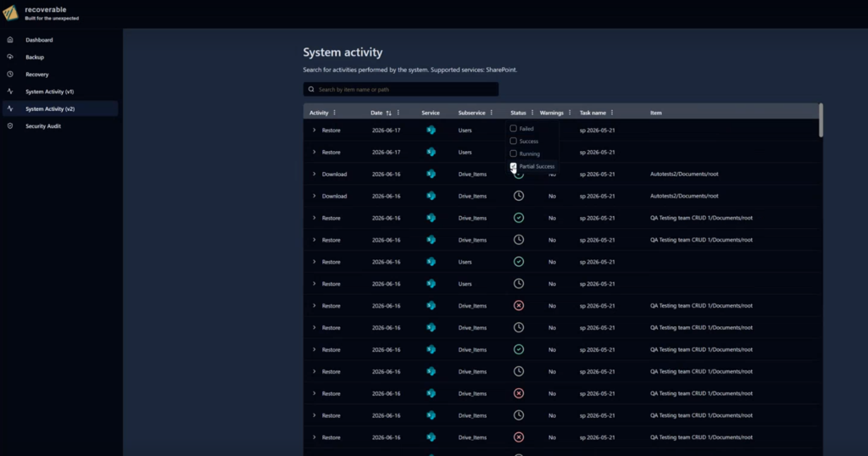Expand the successful Restore Users 2026-06-16 row

pyautogui.click(x=314, y=262)
